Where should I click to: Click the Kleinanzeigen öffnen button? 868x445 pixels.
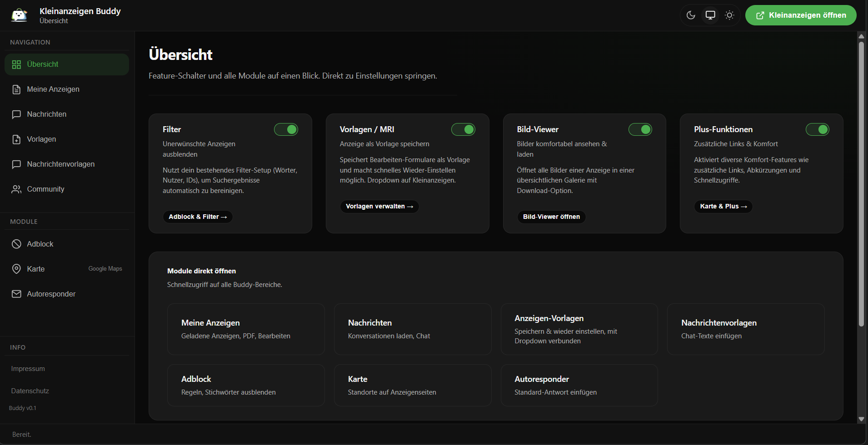coord(800,15)
